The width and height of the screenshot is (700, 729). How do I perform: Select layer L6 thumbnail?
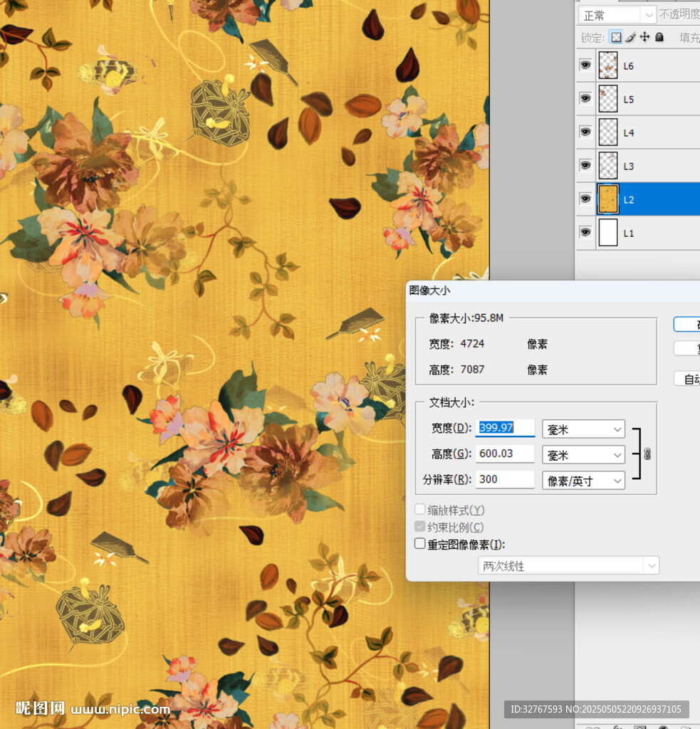coord(608,65)
